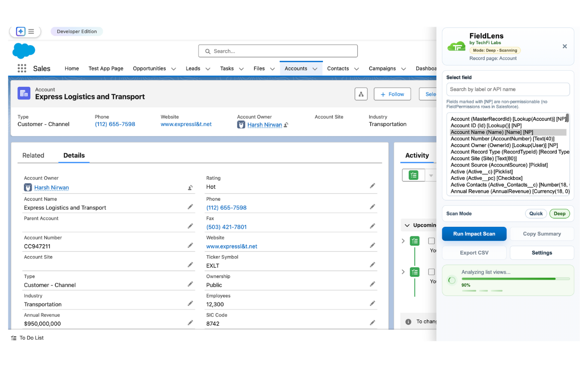Edit Fax field via its pencil icon
Image resolution: width=588 pixels, height=368 pixels.
(373, 226)
